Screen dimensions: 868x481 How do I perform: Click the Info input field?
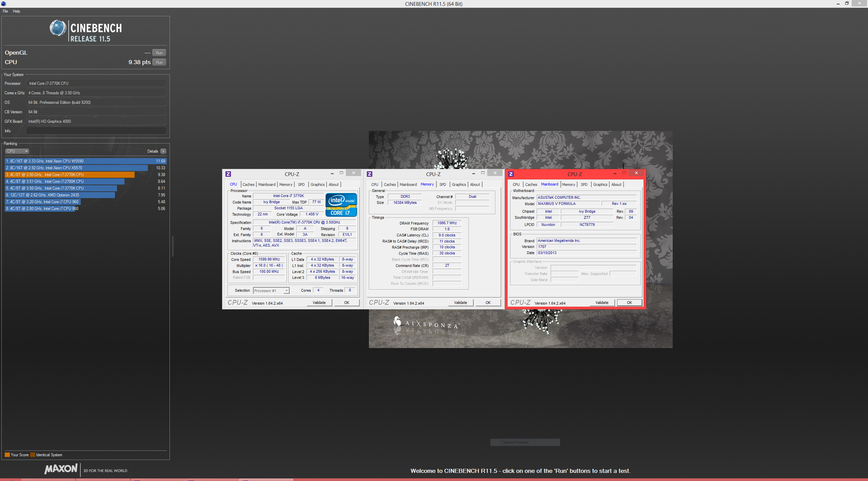pyautogui.click(x=96, y=131)
